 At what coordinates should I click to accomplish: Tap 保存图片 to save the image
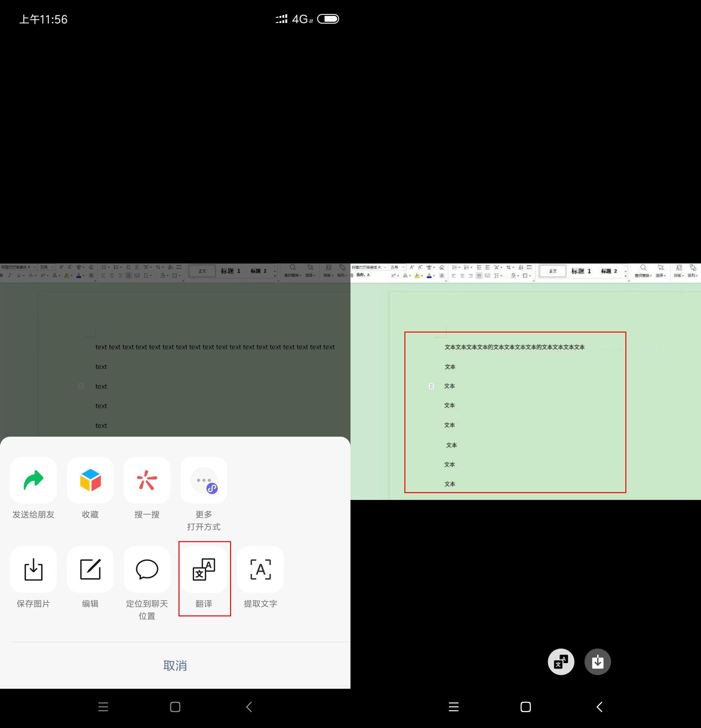point(33,569)
